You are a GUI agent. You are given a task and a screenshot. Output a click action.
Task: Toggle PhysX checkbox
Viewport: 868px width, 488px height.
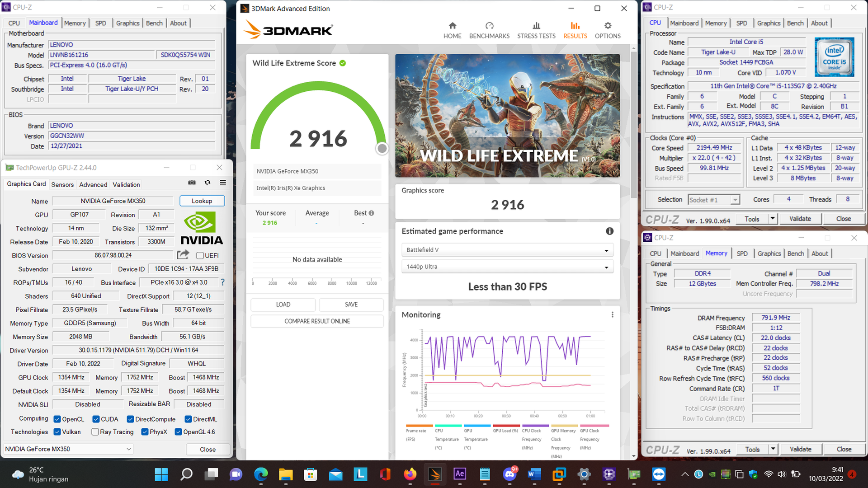coord(145,432)
